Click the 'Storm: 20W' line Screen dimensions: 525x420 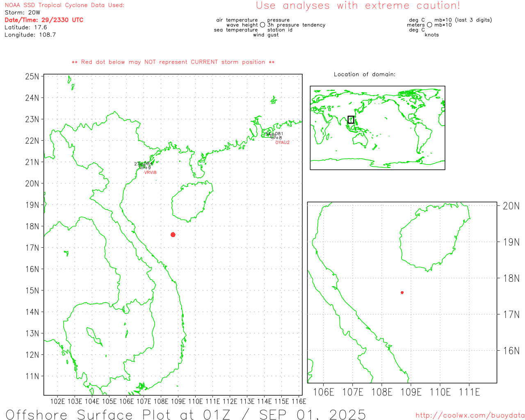tap(23, 13)
